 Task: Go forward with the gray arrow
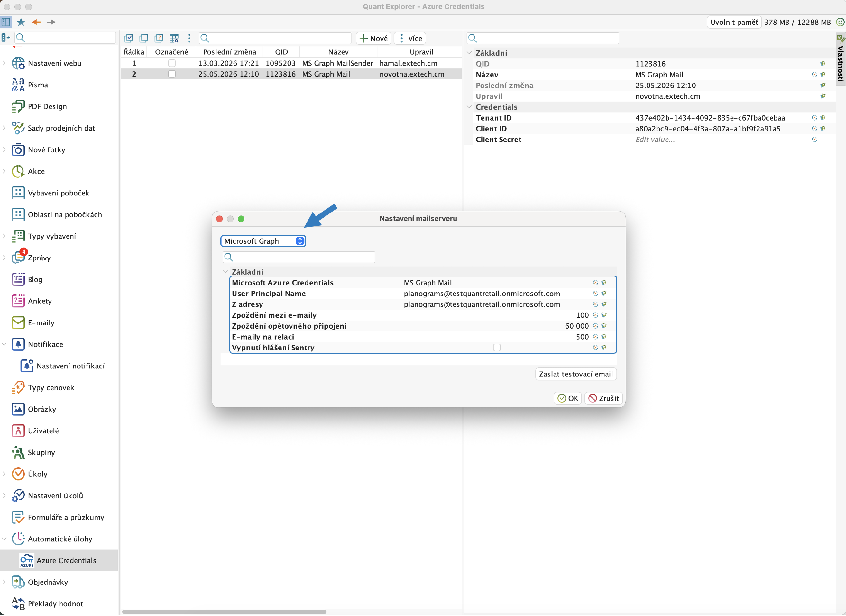tap(51, 22)
